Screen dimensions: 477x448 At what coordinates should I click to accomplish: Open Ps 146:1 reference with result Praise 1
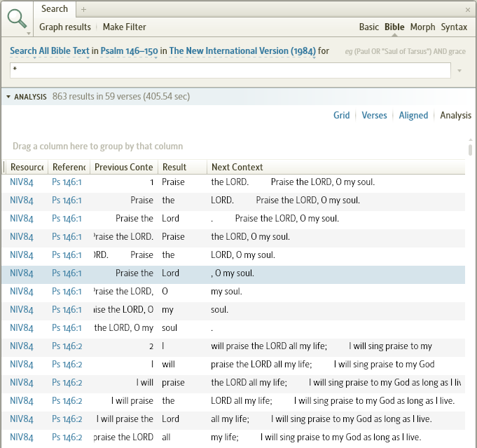[67, 182]
